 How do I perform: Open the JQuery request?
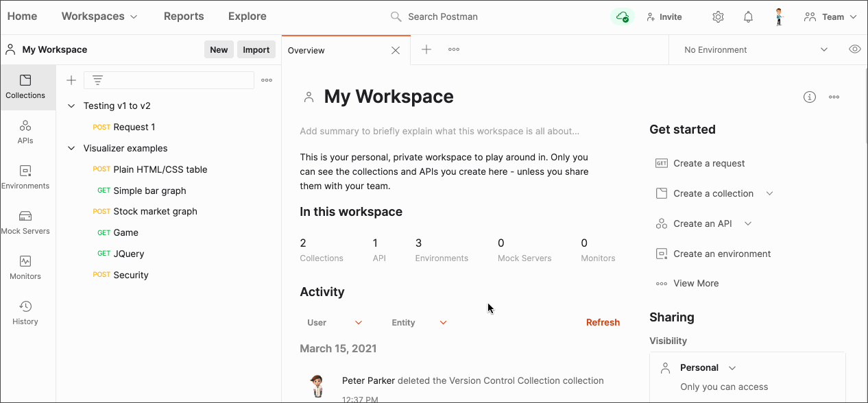[129, 254]
